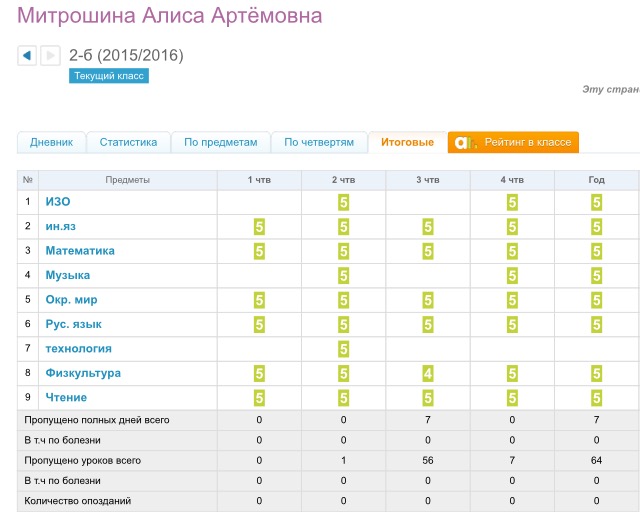640x515 pixels.
Task: Click технология grade 5 badge in 2 чтв
Action: pos(344,349)
